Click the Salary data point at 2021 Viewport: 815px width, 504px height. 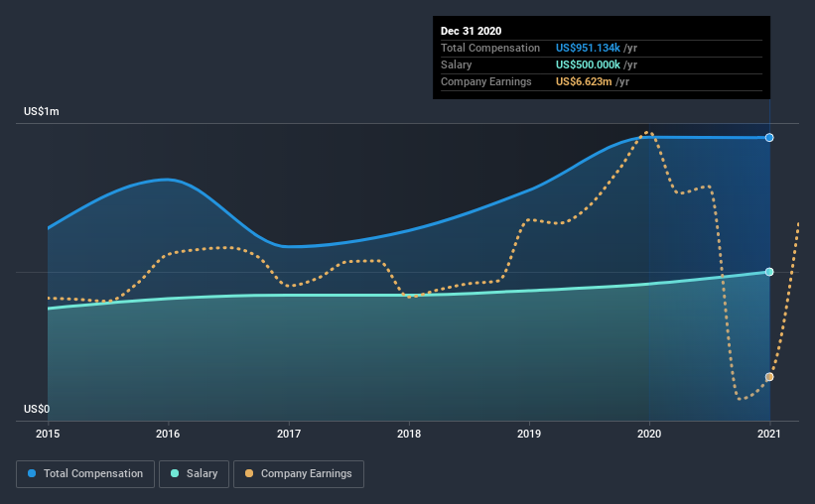pyautogui.click(x=769, y=272)
